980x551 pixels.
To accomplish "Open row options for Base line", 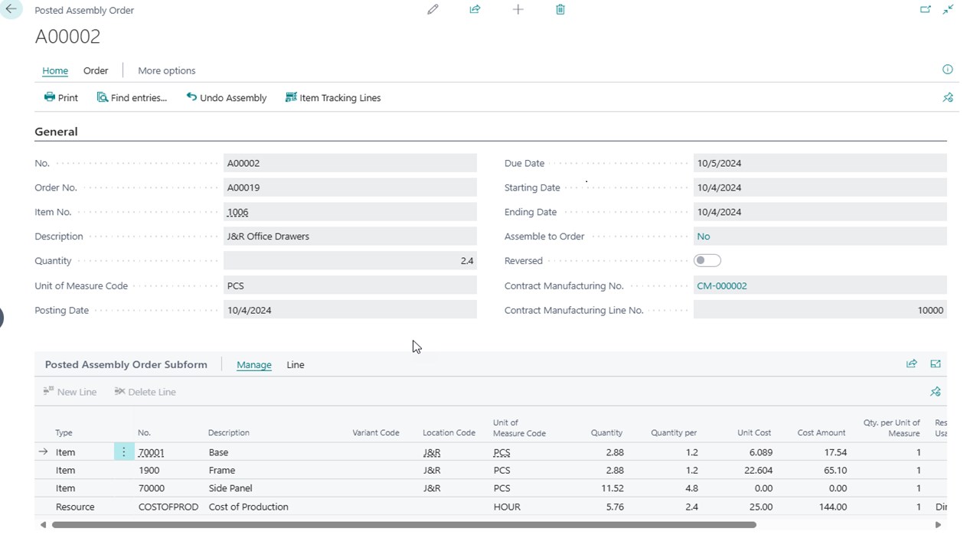I will click(123, 452).
